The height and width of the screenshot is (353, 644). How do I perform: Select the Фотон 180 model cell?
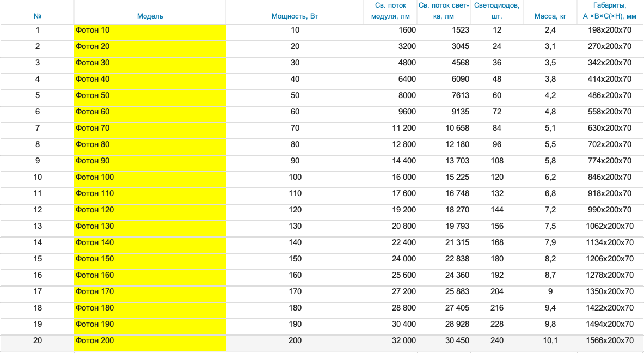[x=150, y=311]
